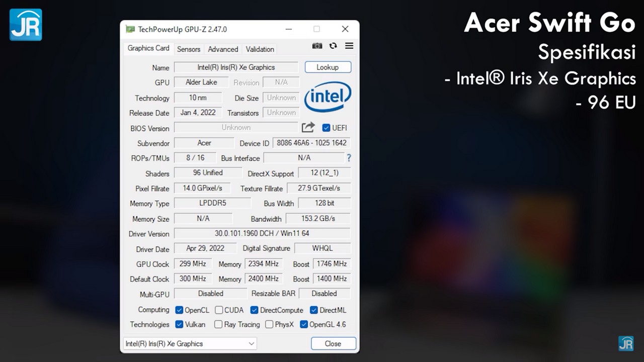Toggle the UEFI checkbox

tap(326, 128)
